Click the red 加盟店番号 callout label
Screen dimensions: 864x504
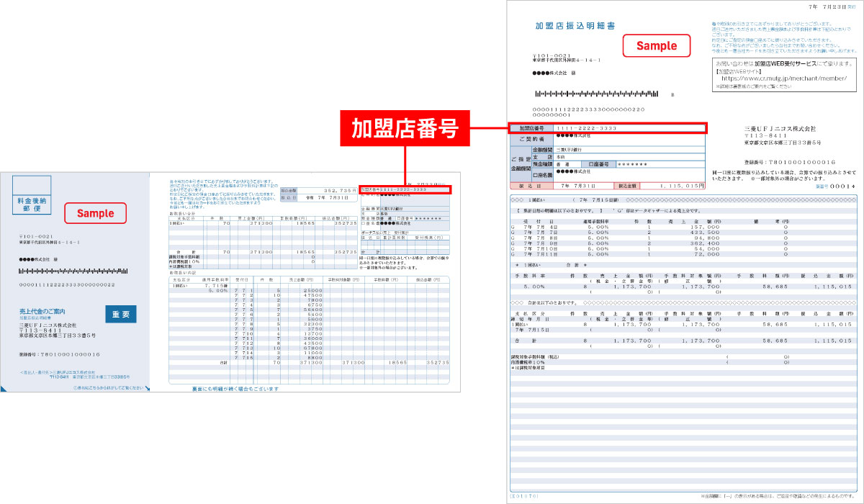(x=405, y=128)
